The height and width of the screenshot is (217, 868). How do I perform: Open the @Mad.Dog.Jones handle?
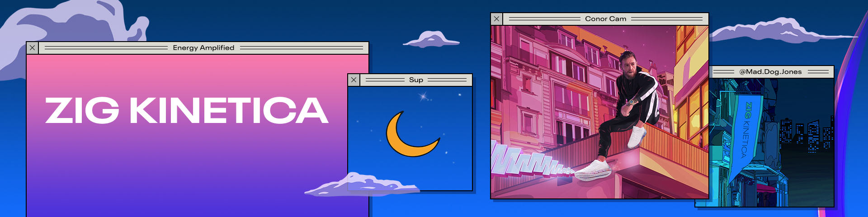770,72
